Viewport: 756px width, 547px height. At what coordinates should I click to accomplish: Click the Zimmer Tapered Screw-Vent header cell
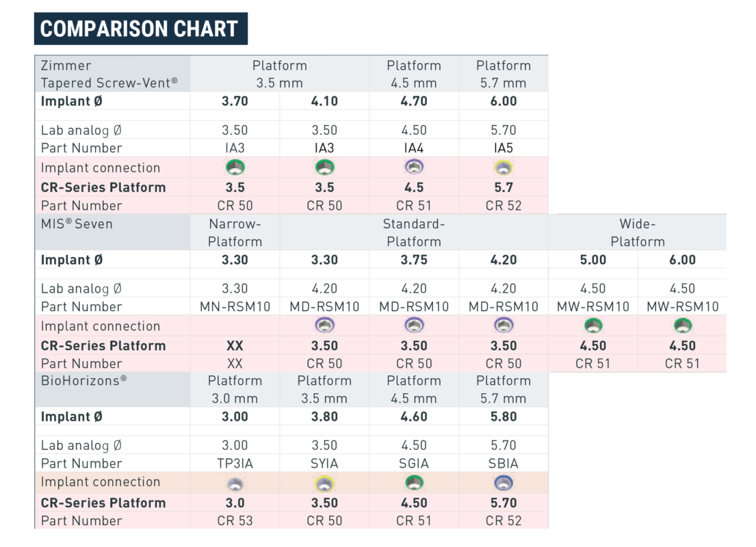pyautogui.click(x=109, y=74)
